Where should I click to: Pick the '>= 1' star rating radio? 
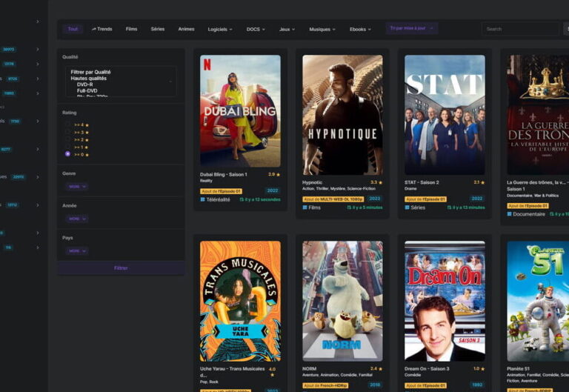[x=67, y=147]
